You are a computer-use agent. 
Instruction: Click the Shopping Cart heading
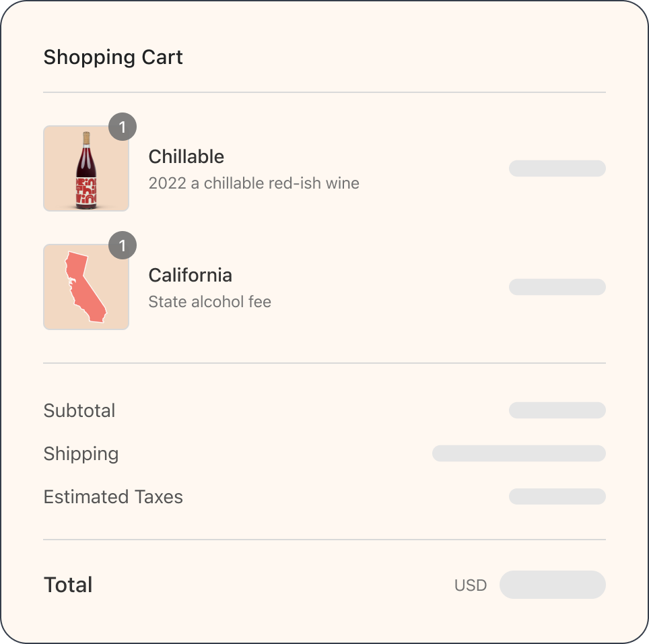pyautogui.click(x=113, y=57)
